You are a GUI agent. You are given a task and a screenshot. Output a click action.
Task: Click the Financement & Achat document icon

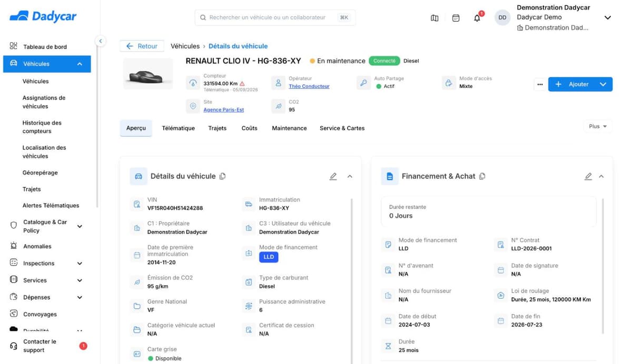point(390,176)
